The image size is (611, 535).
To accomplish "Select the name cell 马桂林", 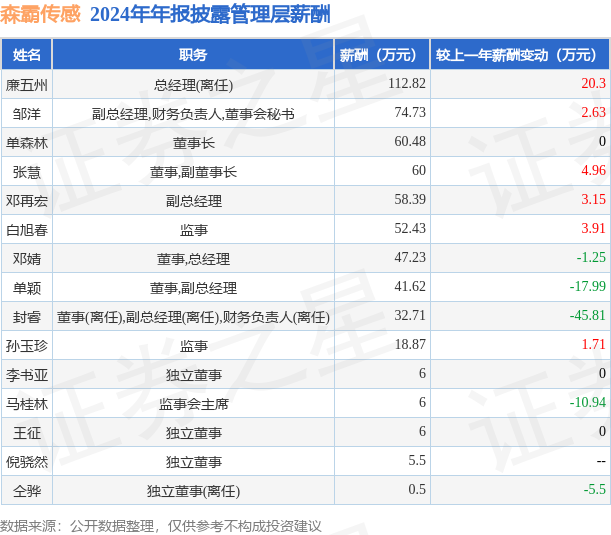I will [26, 404].
